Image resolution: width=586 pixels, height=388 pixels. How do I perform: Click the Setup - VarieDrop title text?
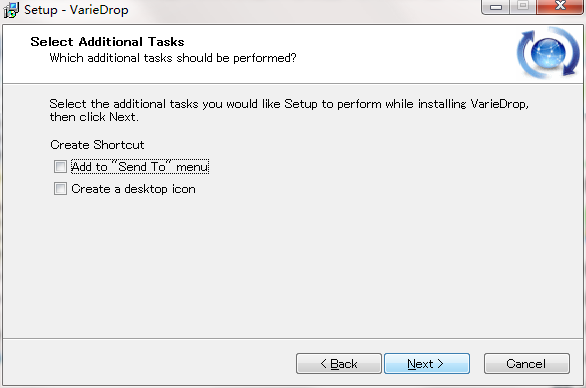(x=76, y=10)
